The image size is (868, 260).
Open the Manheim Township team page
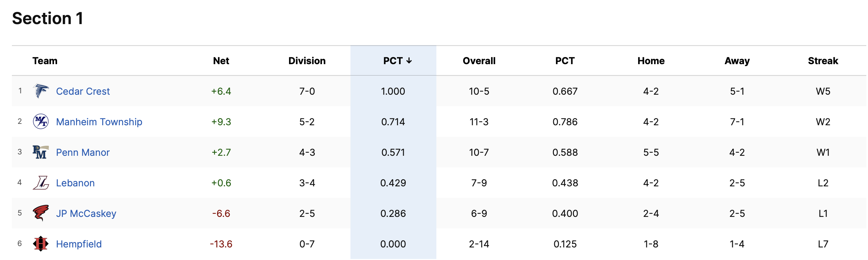pos(99,122)
